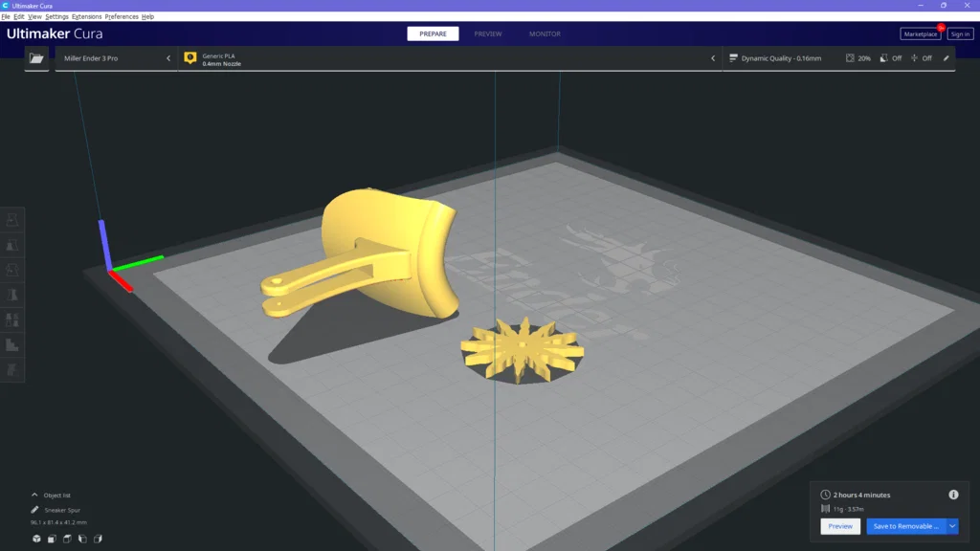This screenshot has height=551, width=980.
Task: Click the clock icon beside print time
Action: tap(825, 495)
